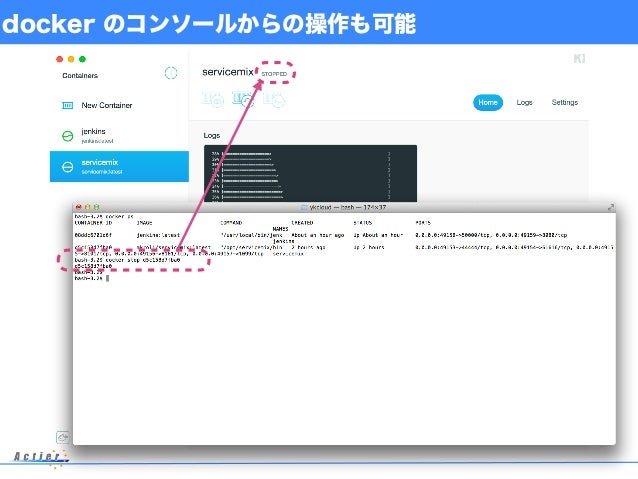The width and height of the screenshot is (638, 479).
Task: Click the CONTAINER ID column header in terminal
Action: (x=93, y=223)
